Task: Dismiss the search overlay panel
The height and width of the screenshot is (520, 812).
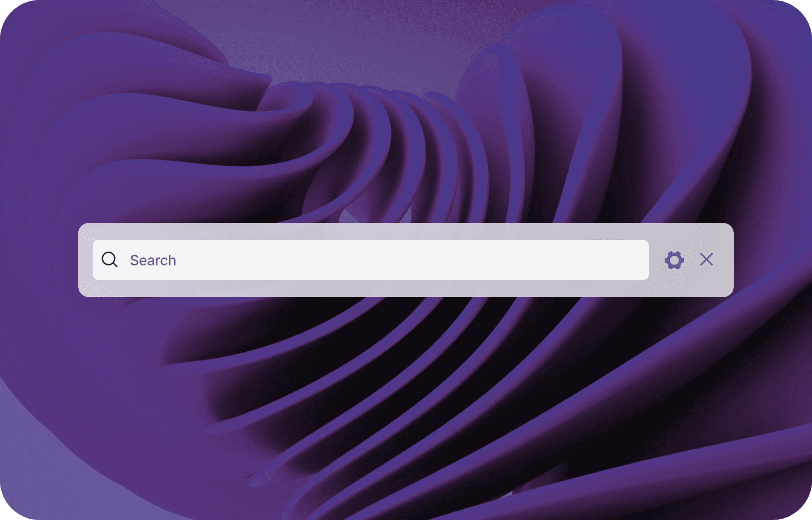Action: (706, 259)
